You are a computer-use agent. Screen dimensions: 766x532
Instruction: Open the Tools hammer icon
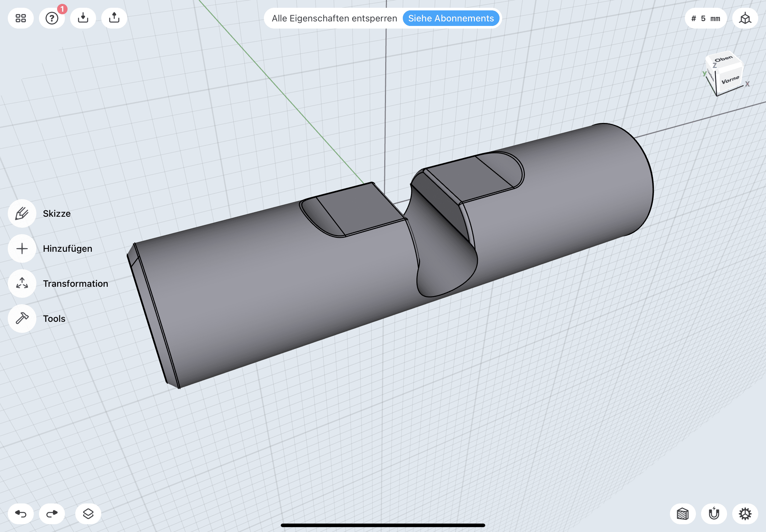coord(22,318)
